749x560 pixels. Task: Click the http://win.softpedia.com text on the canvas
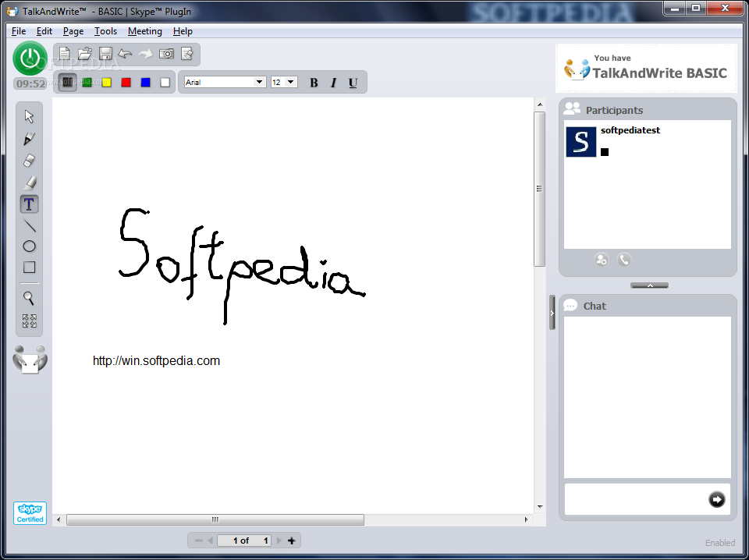coord(156,361)
